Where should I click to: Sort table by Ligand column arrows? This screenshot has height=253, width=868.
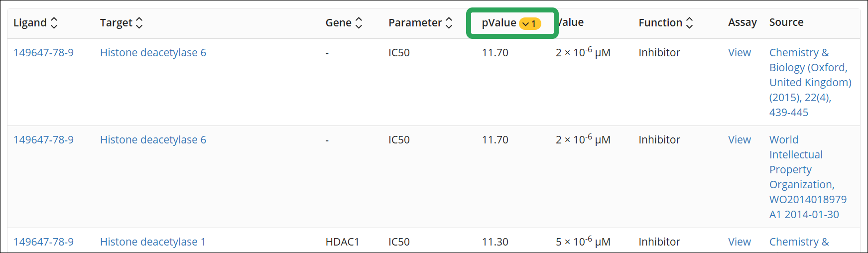(x=54, y=23)
